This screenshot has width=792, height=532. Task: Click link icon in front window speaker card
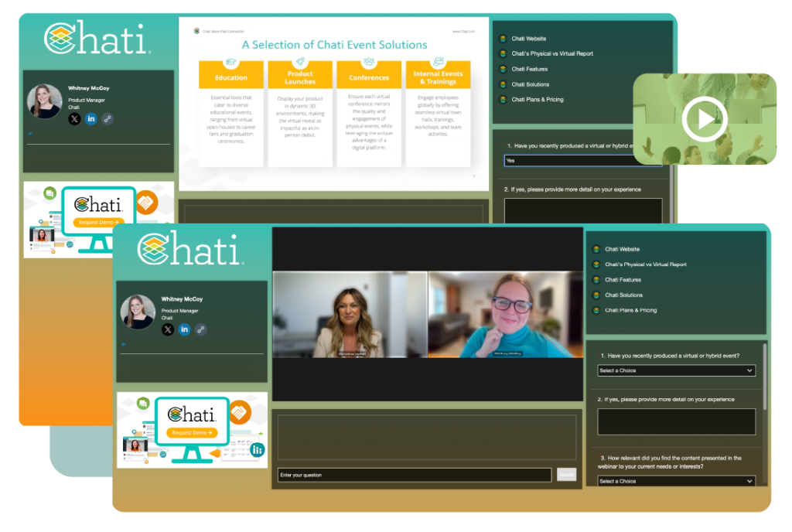click(201, 329)
